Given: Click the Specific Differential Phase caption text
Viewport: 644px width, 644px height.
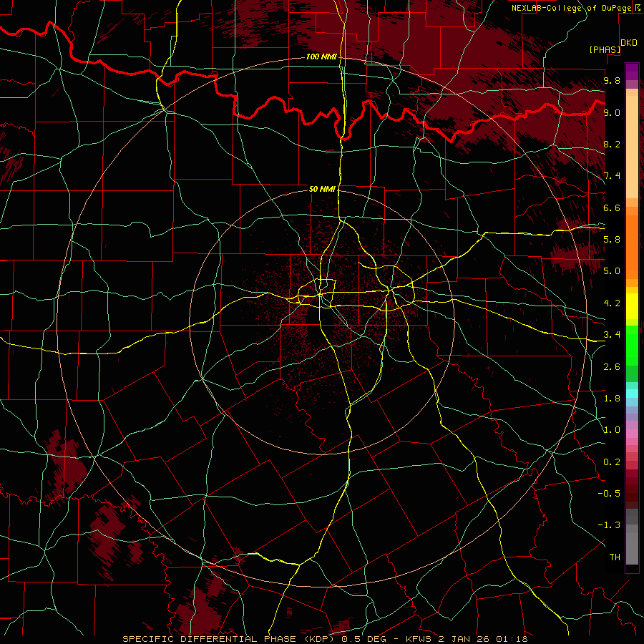Looking at the screenshot, I should (x=325, y=639).
